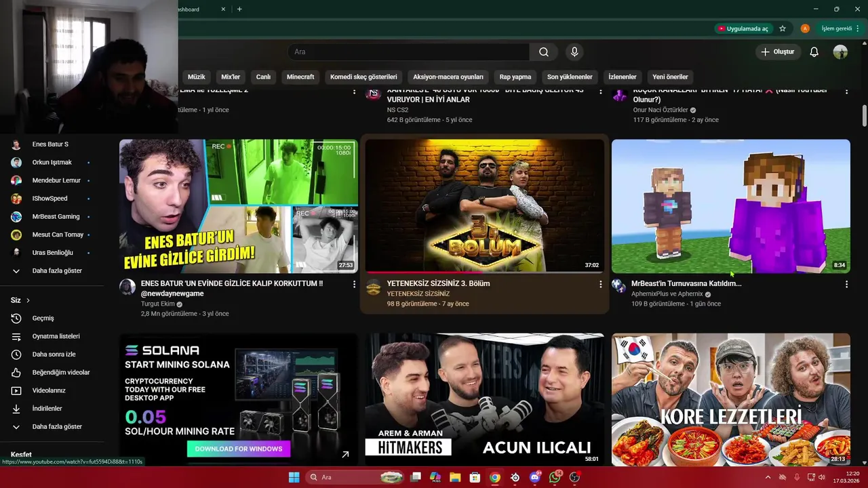Image resolution: width=868 pixels, height=488 pixels.
Task: Select the Son yüklenenler chip
Action: pos(570,77)
